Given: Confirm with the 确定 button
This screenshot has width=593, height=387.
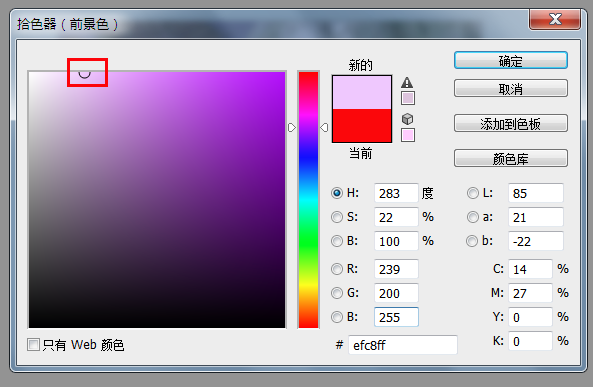Looking at the screenshot, I should 511,61.
